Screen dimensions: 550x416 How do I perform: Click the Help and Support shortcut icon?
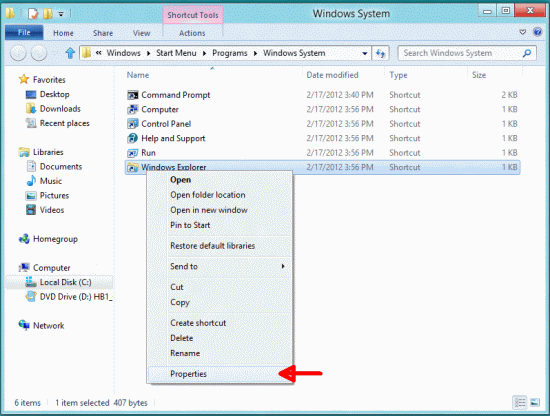click(133, 138)
